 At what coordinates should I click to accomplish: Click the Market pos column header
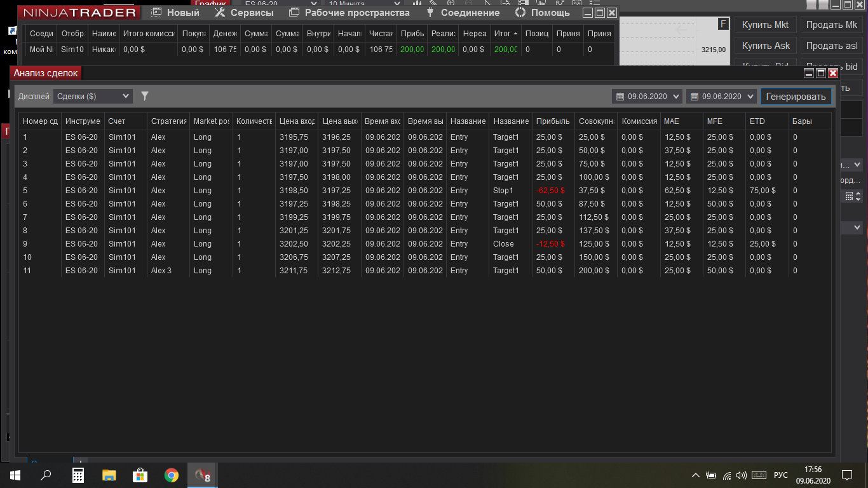[x=211, y=121]
